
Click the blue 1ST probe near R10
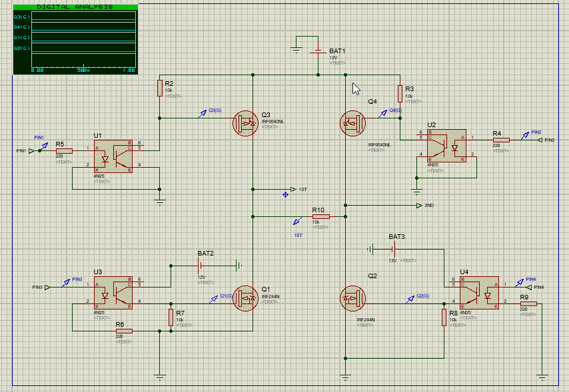298,221
